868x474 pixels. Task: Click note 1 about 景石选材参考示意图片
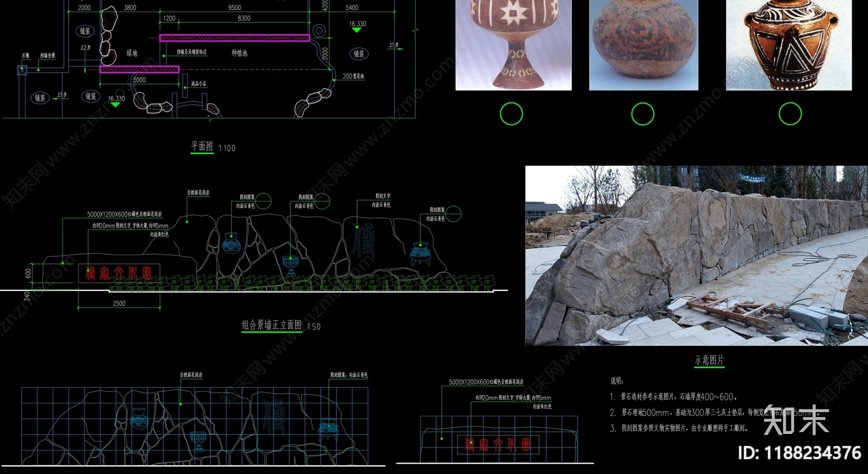pyautogui.click(x=673, y=397)
